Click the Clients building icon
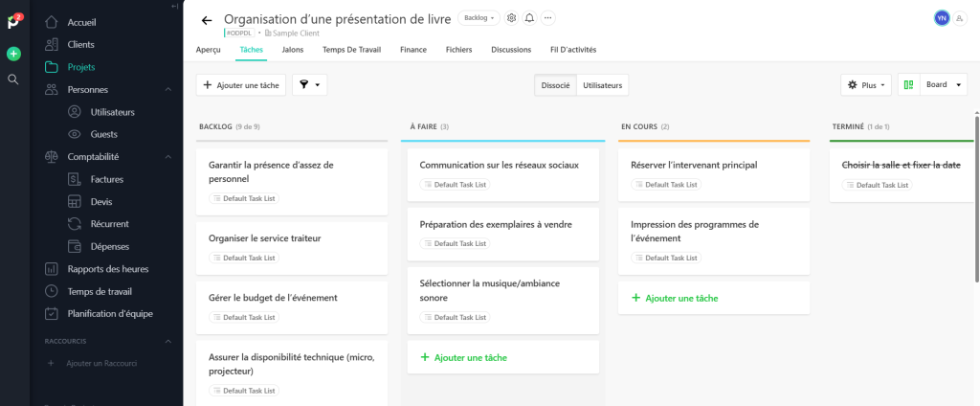 coord(52,44)
